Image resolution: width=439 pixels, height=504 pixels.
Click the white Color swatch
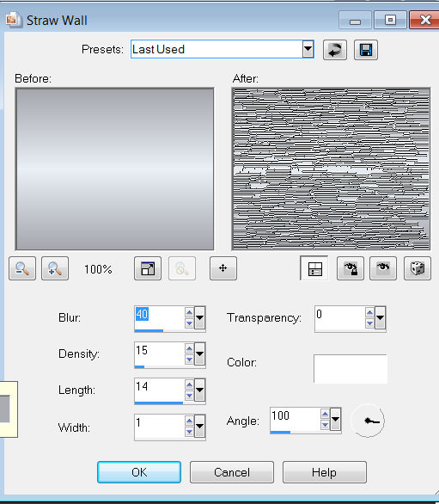pyautogui.click(x=351, y=369)
